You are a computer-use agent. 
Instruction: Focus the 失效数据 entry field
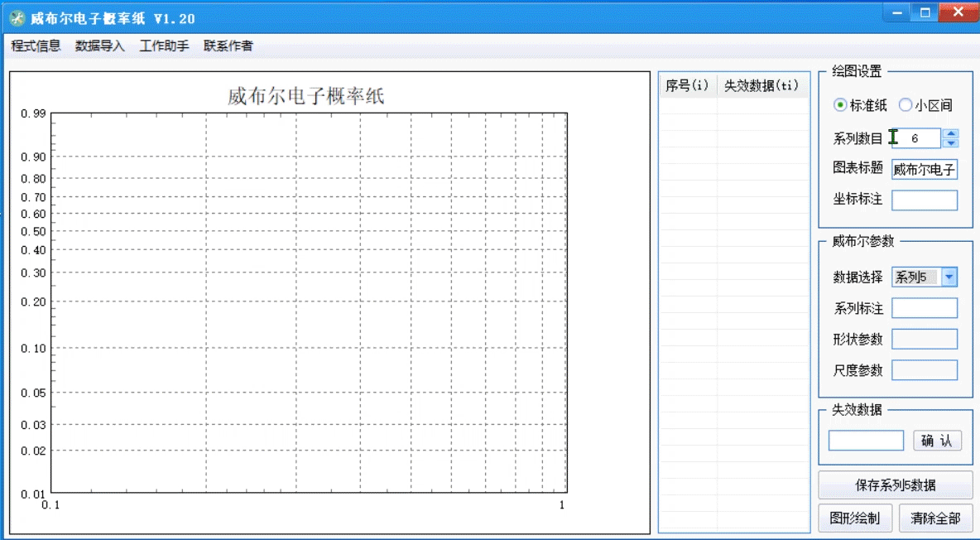(866, 441)
